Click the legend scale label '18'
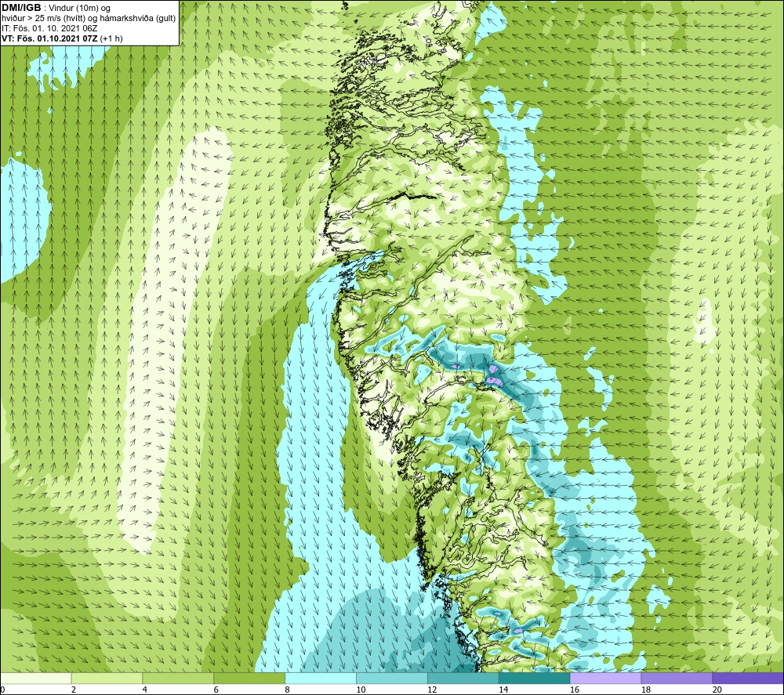This screenshot has width=784, height=695. 645,690
